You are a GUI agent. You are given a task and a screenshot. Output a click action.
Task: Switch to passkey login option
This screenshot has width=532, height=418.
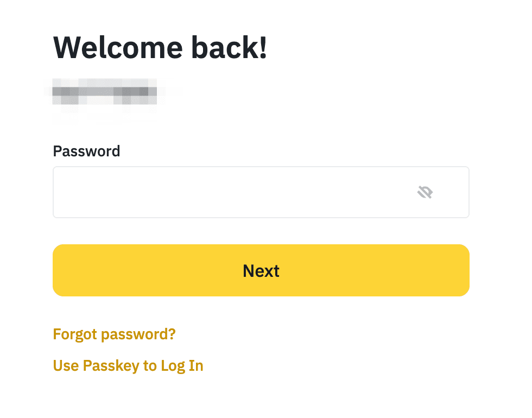click(128, 366)
